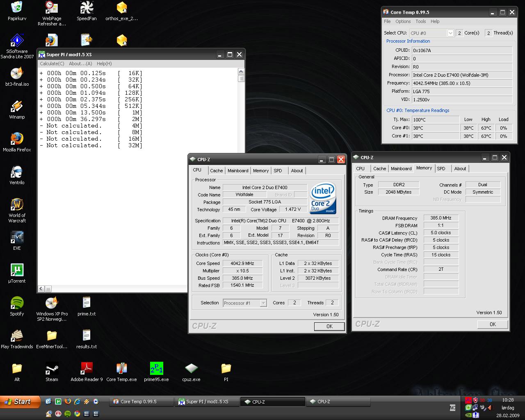Click the NO language indicator on taskbar
The image size is (525, 420).
(452, 408)
